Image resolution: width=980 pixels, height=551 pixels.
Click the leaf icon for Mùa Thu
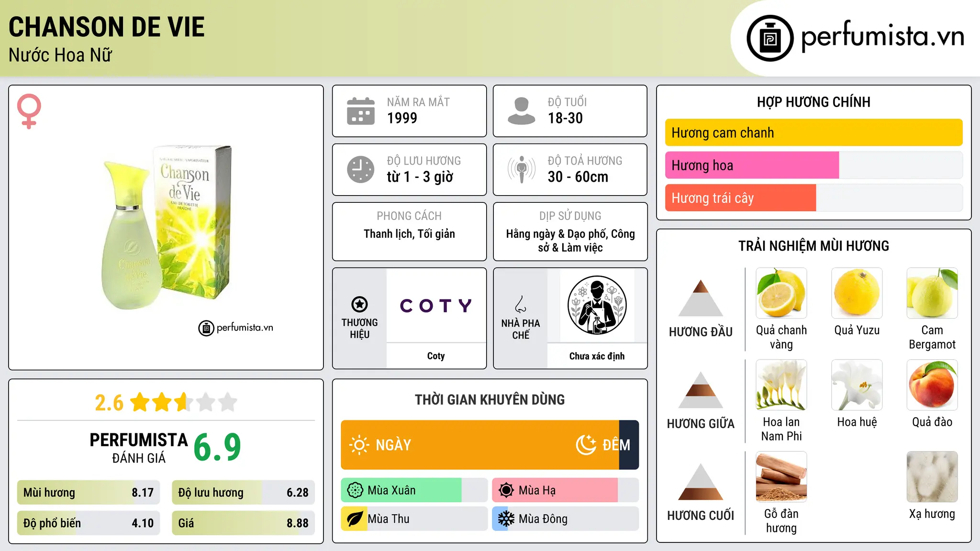pos(355,519)
